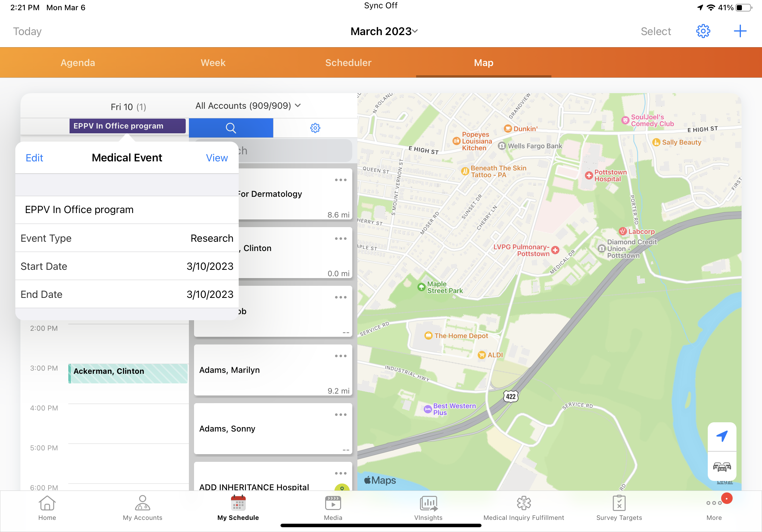The image size is (762, 532).
Task: Select the Ackerman, Clinton 3:00 PM appointment
Action: tap(128, 373)
